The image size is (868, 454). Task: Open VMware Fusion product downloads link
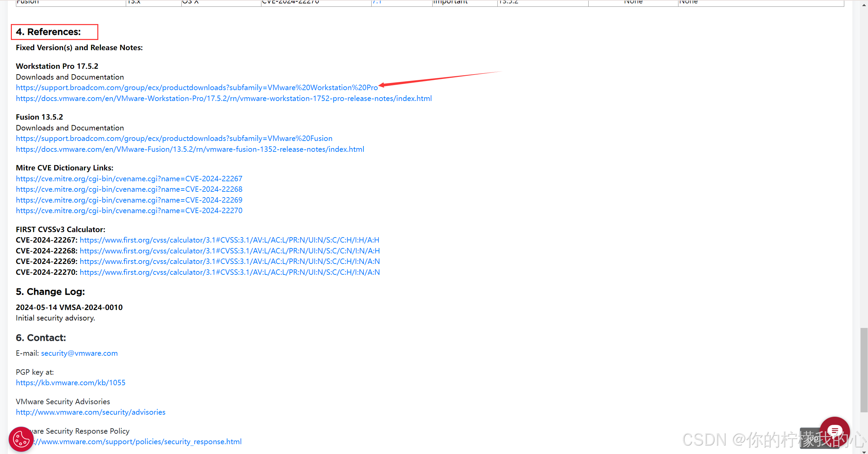[x=174, y=138]
